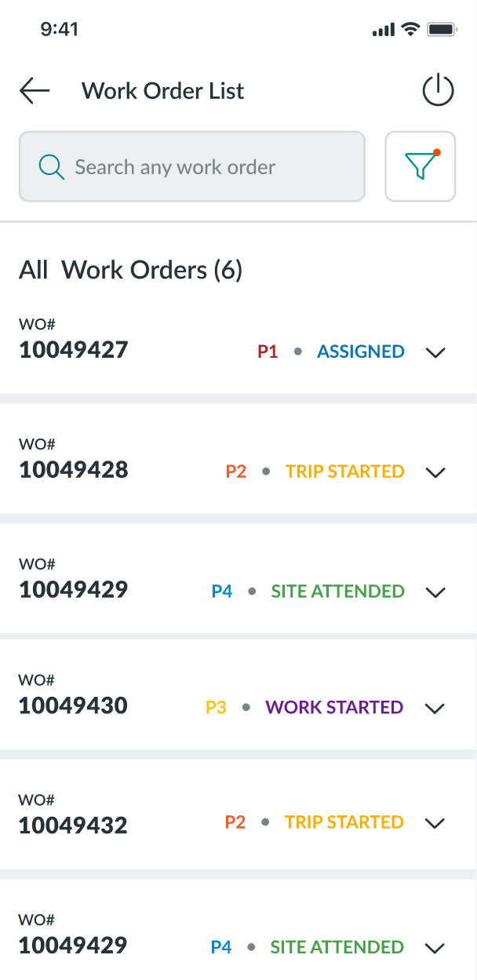Screen dimensions: 477x980
Task: Select the P1 priority tag
Action: 268,352
